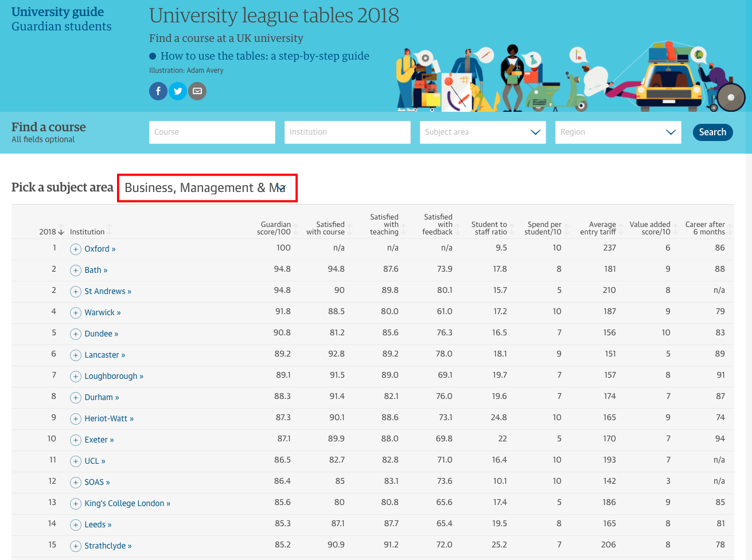Open the Region dropdown

(x=618, y=132)
